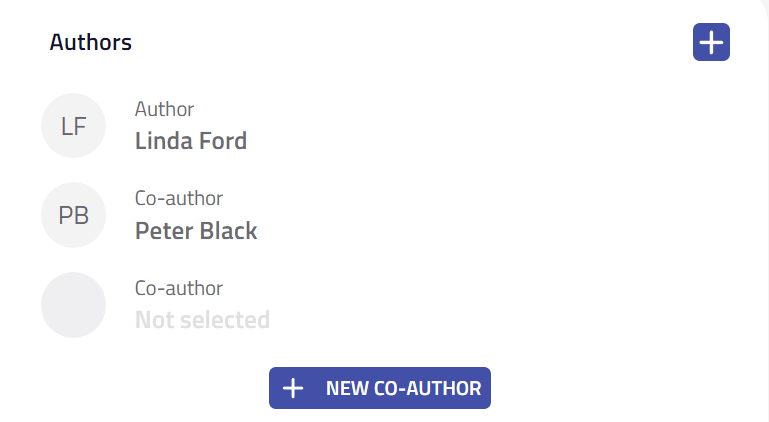Click the 'Author' role label above Linda Ford

164,109
